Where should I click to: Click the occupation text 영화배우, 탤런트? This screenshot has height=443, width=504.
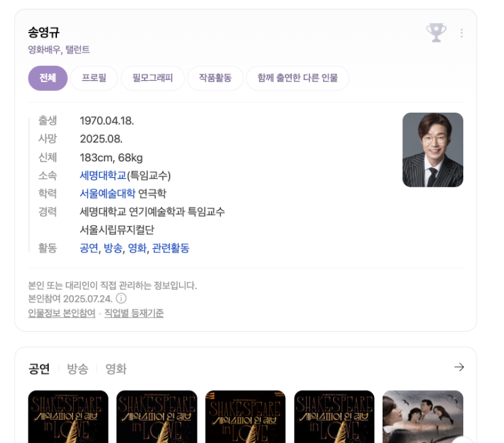click(x=59, y=50)
